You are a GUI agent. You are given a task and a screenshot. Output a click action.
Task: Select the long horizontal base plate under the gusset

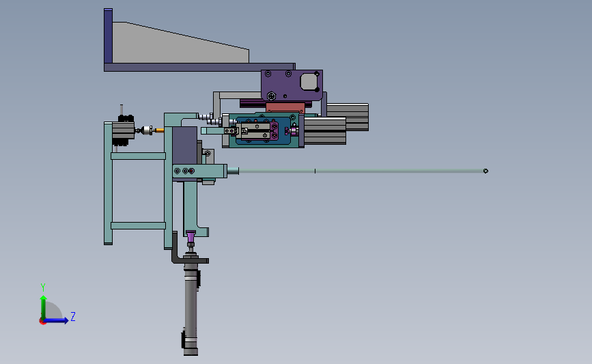199,67
